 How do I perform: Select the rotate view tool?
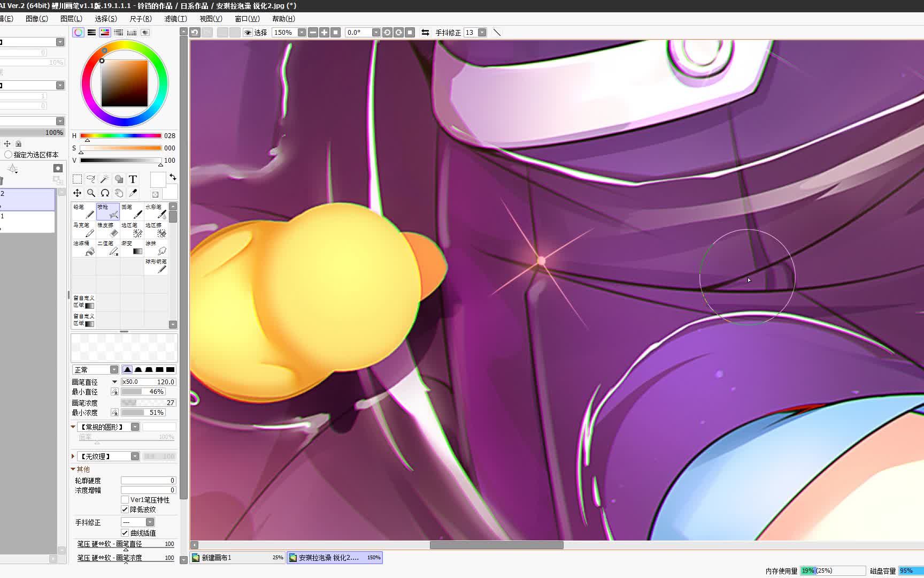click(x=105, y=193)
